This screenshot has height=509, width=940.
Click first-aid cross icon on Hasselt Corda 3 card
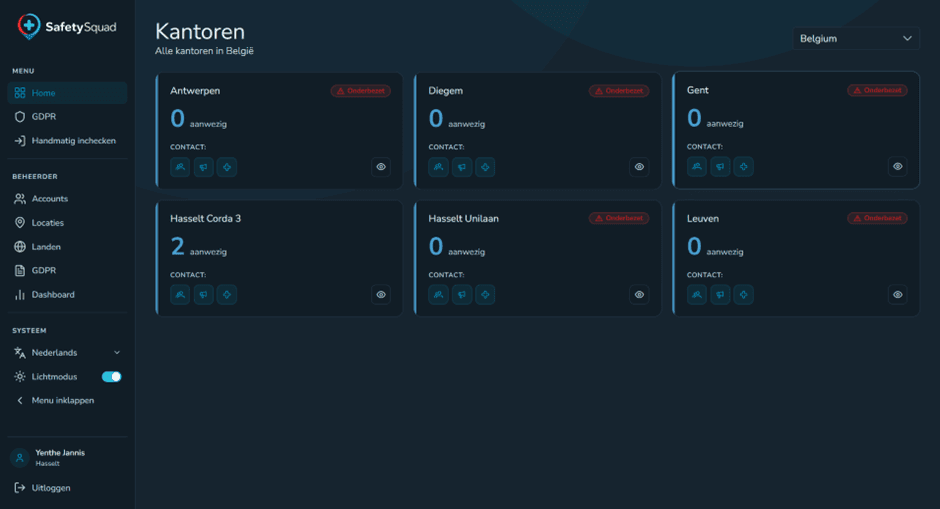point(227,295)
